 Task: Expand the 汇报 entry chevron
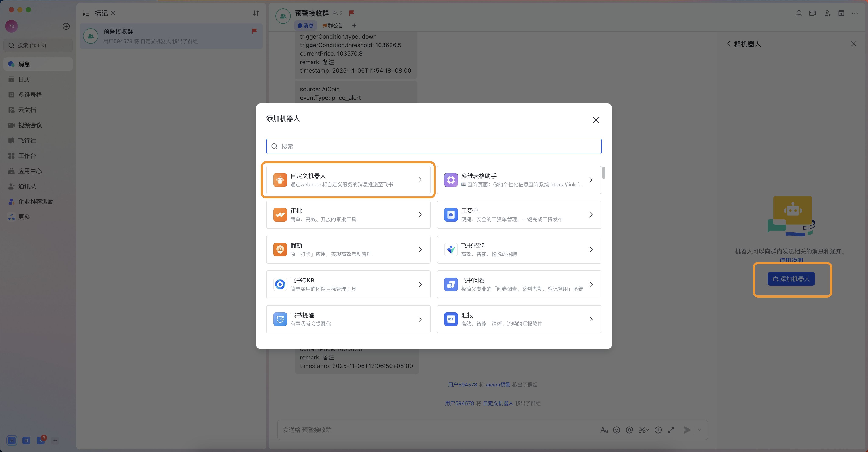tap(591, 319)
